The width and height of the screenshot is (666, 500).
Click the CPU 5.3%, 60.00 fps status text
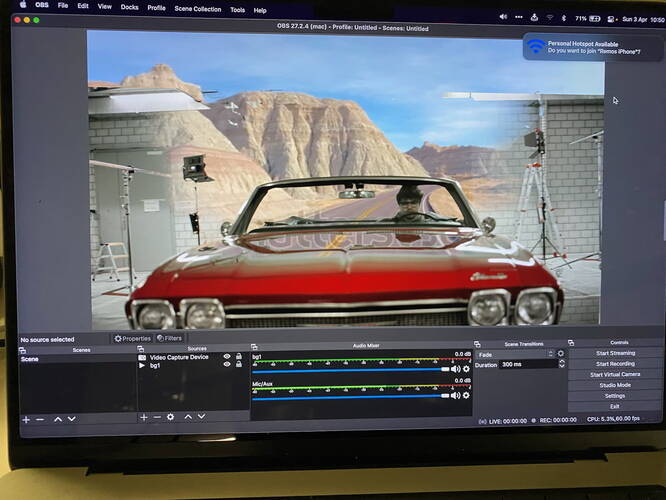613,418
